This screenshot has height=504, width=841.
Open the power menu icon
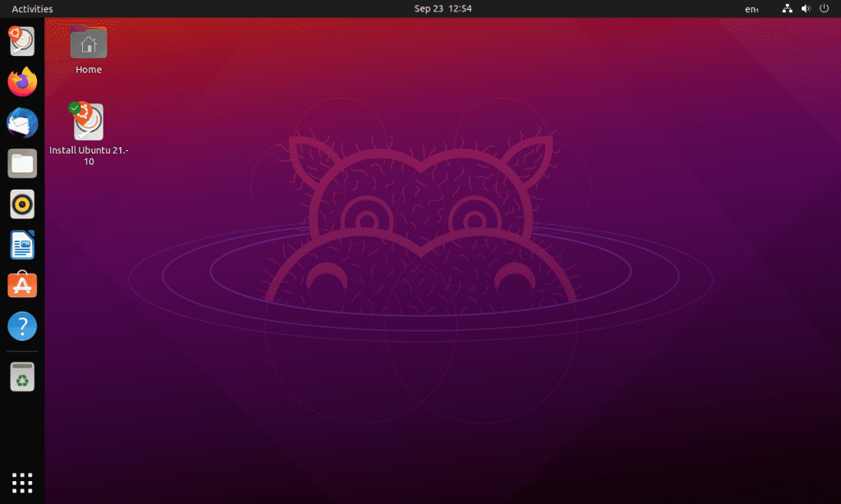coord(824,9)
